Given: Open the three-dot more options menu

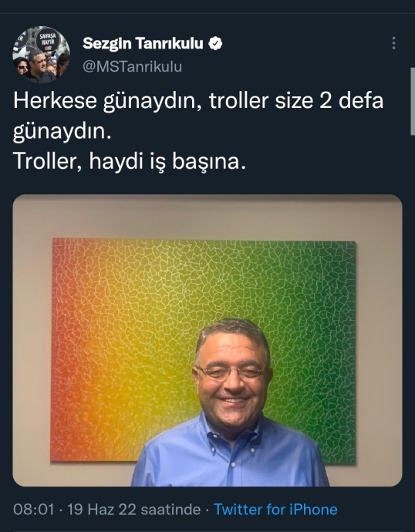Looking at the screenshot, I should [x=393, y=43].
